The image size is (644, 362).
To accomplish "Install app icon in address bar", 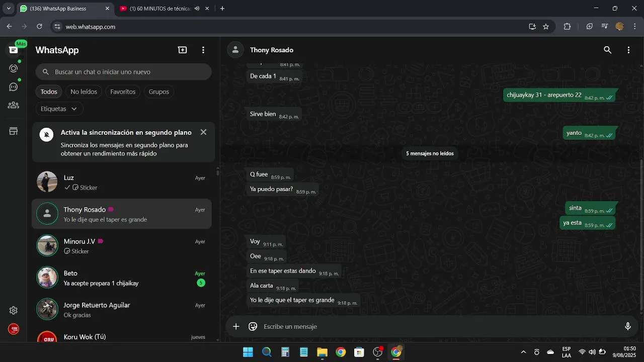I will tap(532, 27).
